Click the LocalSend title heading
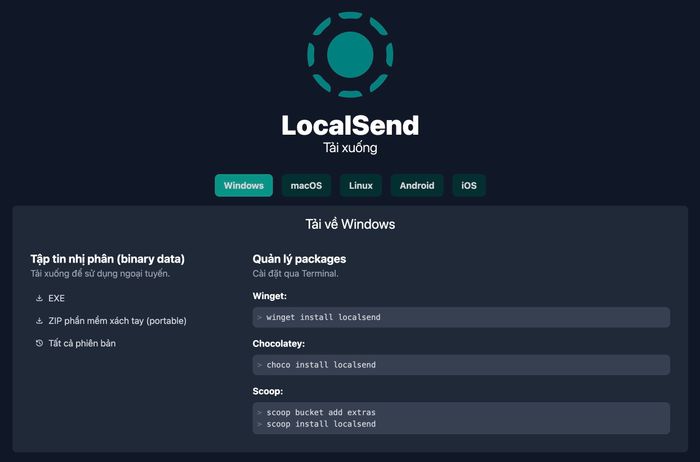 click(350, 125)
